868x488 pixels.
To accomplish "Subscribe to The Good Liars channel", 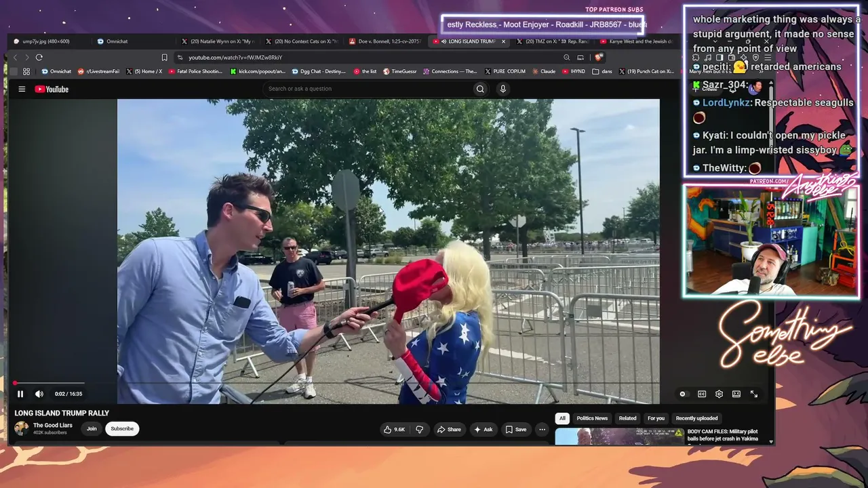I will [122, 428].
